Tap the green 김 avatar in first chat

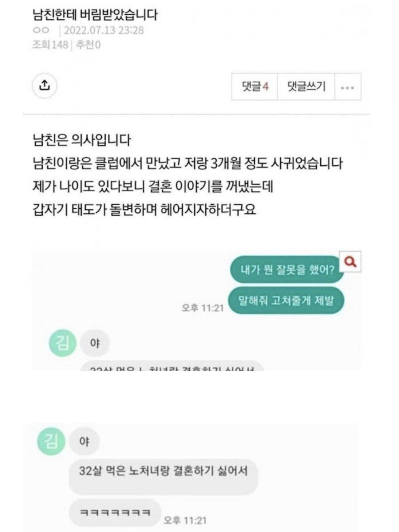click(x=62, y=343)
